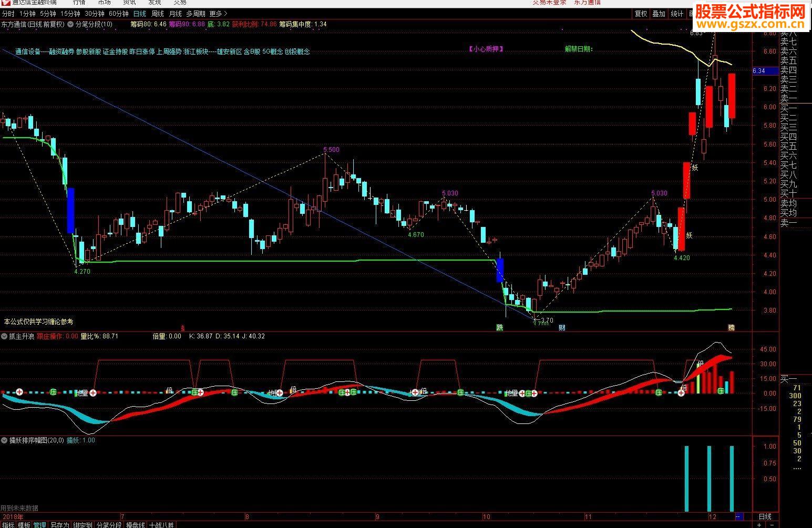Screen dimensions: 812x528
Task: Open the indicator dropdown beside 东方通信(日线.前复权)
Action: pyautogui.click(x=70, y=24)
